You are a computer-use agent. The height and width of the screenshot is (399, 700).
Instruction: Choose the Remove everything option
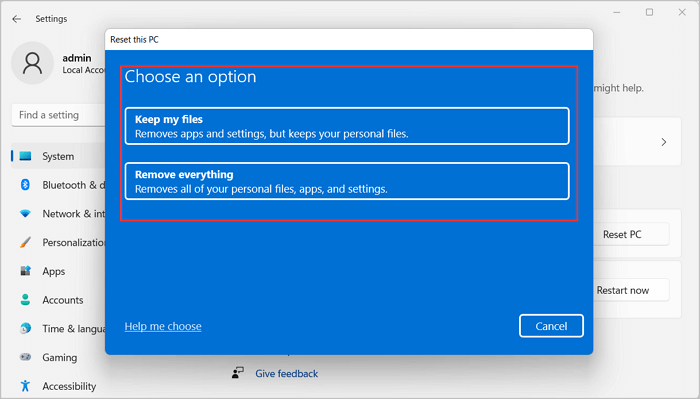click(x=347, y=181)
